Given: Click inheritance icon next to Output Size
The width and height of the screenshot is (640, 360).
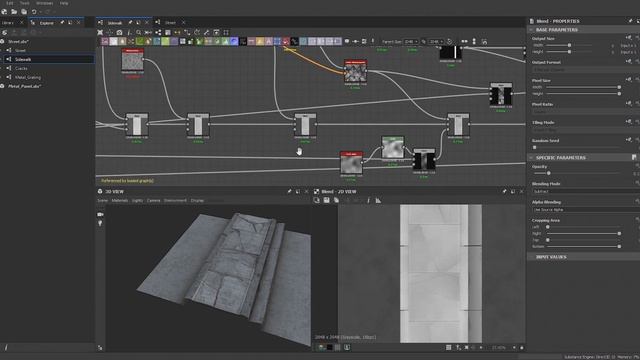Looking at the screenshot, I should point(628,38).
